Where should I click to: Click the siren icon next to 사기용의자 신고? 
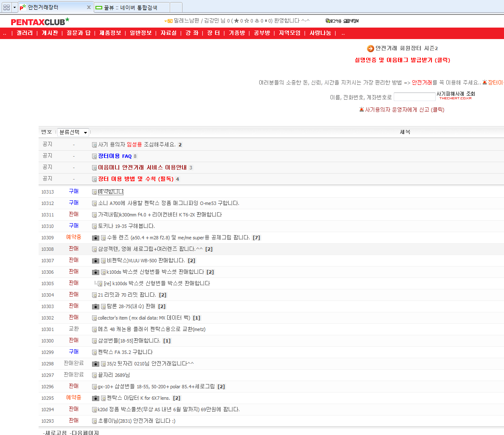[x=361, y=110]
